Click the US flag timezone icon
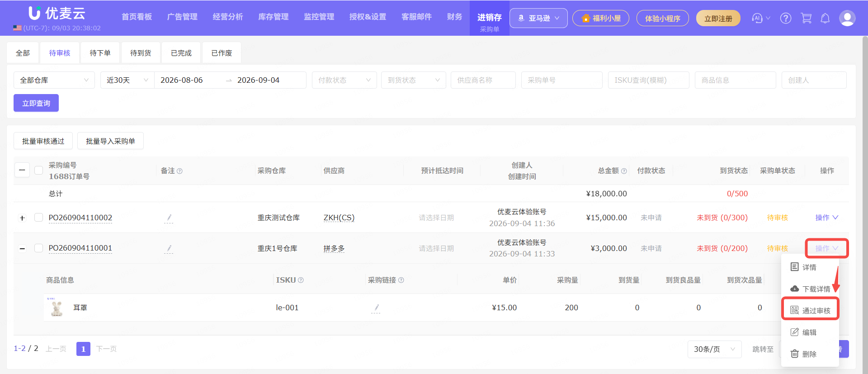Image resolution: width=868 pixels, height=374 pixels. 17,28
